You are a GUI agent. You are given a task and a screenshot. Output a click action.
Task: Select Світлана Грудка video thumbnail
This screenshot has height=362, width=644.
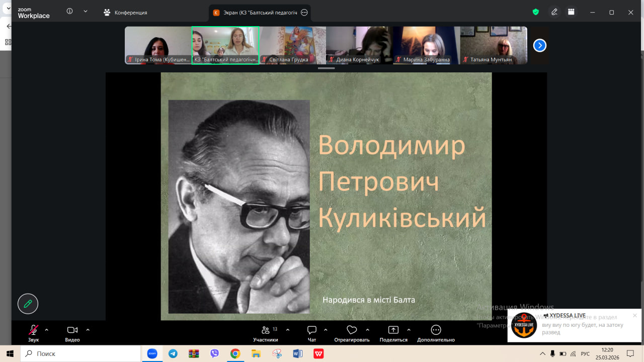pyautogui.click(x=292, y=45)
